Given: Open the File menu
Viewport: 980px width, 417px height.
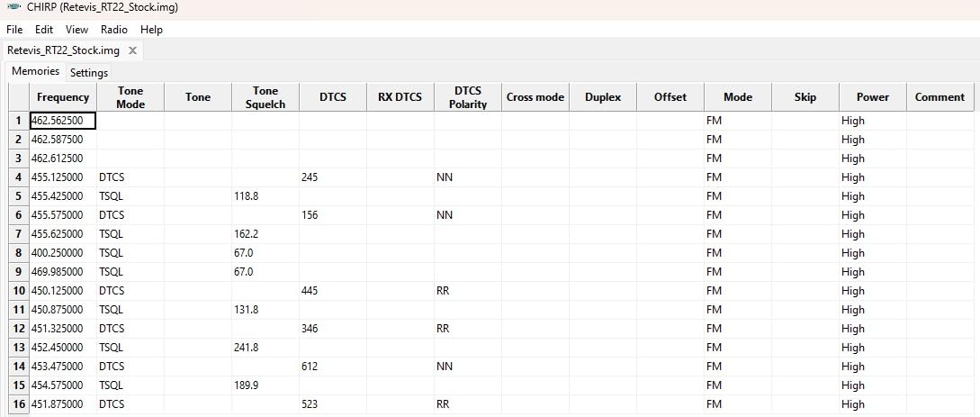Looking at the screenshot, I should coord(14,30).
